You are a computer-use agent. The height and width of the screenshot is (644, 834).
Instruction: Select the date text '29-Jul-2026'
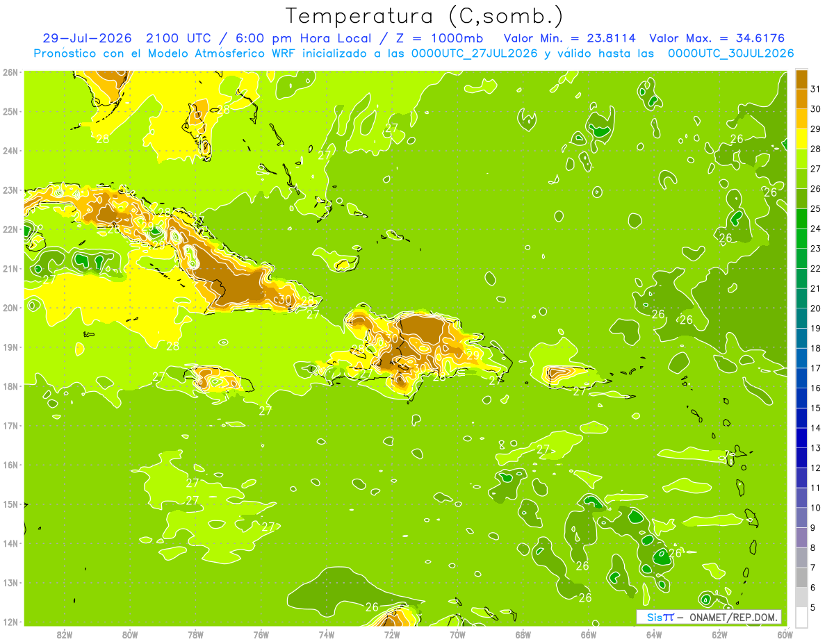(87, 38)
